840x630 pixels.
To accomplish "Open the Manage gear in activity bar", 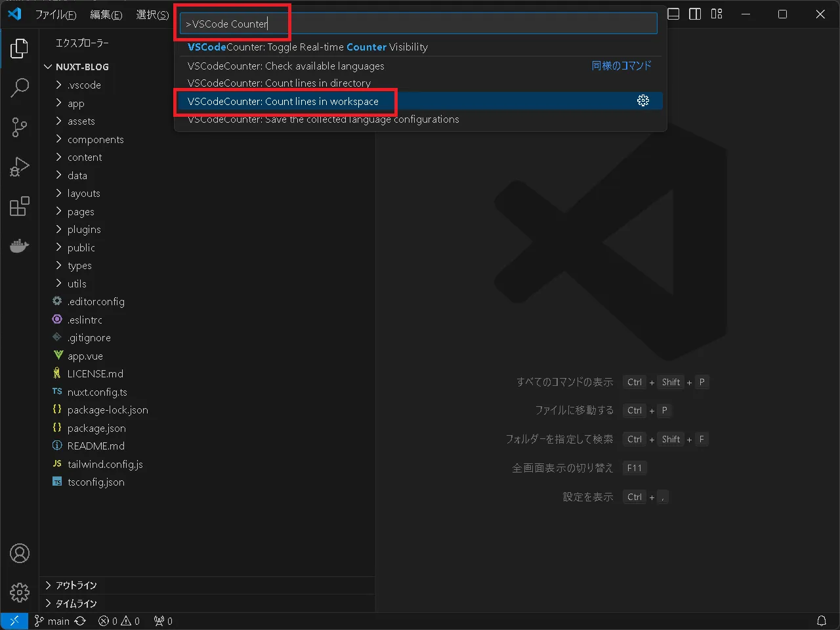I will pyautogui.click(x=20, y=593).
